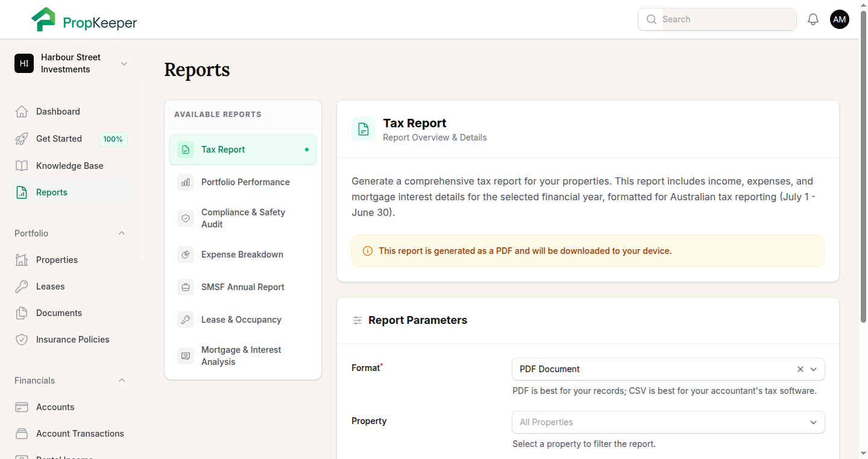
Task: Open Documents page
Action: point(71,313)
